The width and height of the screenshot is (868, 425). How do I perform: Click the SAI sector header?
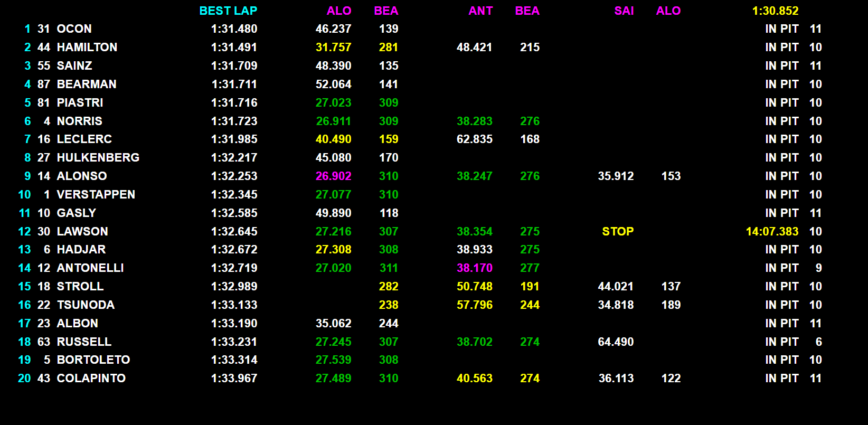[x=624, y=11]
